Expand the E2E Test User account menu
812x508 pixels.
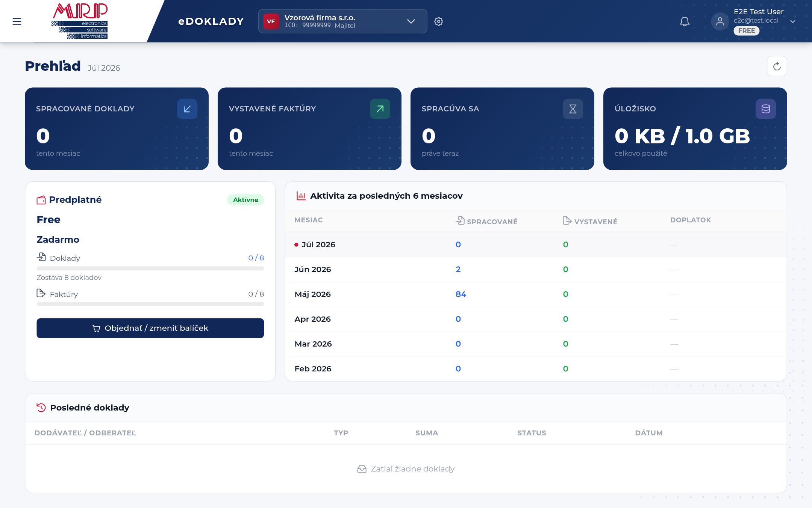[x=793, y=21]
